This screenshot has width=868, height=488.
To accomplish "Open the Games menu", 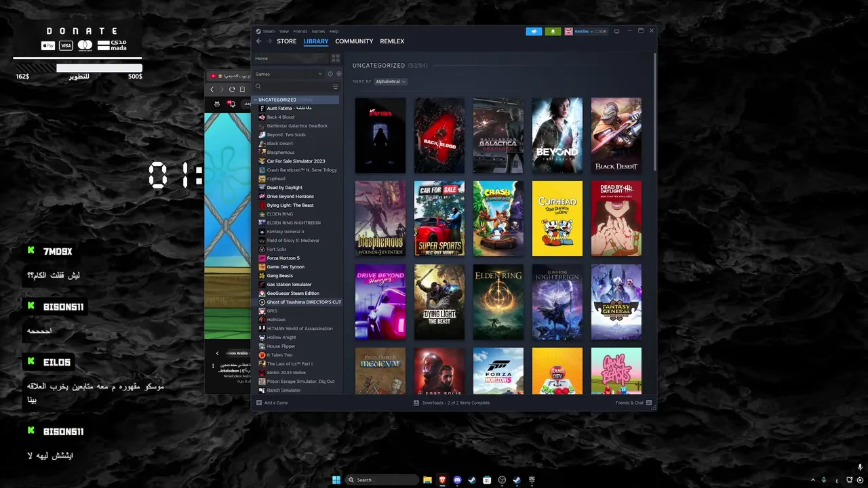I will (318, 31).
